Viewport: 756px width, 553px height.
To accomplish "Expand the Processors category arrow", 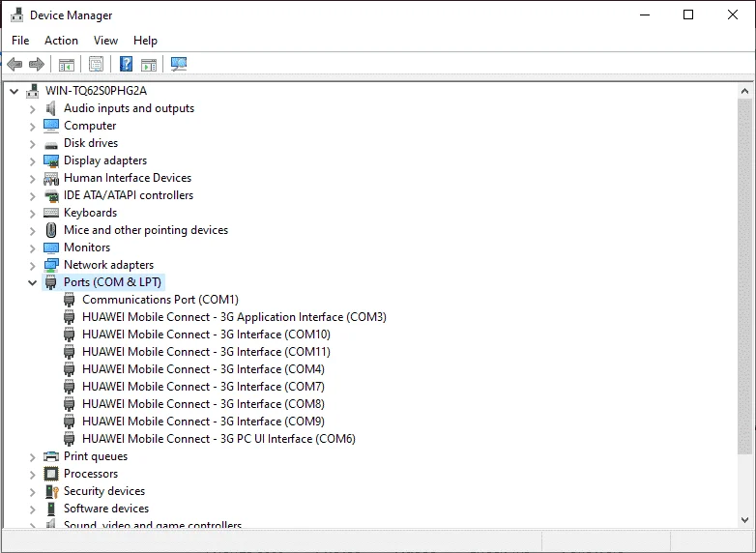I will tap(32, 474).
